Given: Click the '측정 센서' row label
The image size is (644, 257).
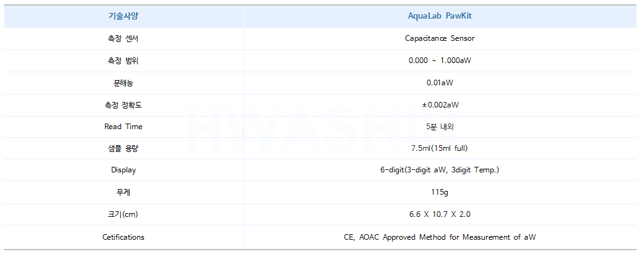Looking at the screenshot, I should tap(123, 39).
